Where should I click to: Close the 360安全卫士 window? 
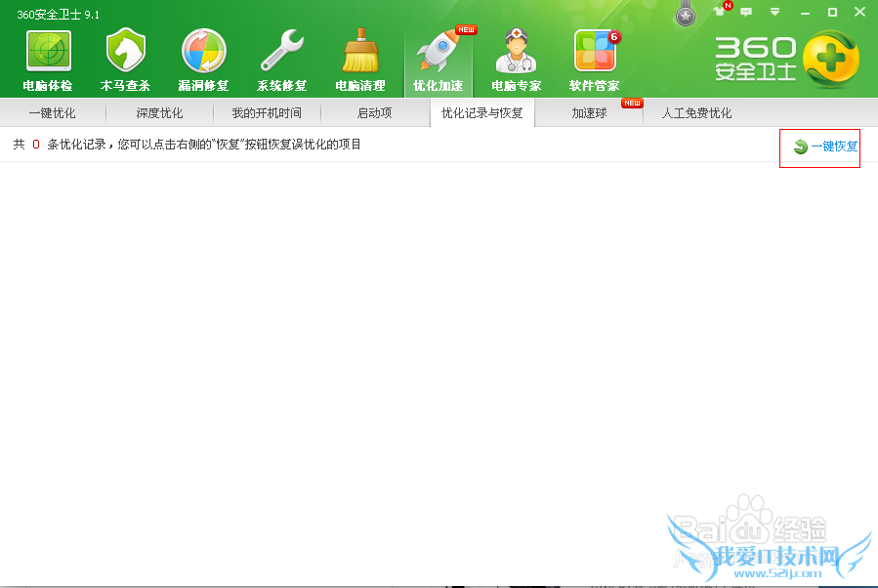tap(860, 12)
